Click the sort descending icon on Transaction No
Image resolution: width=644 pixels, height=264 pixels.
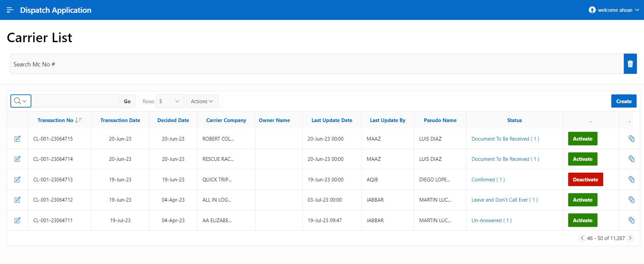pyautogui.click(x=79, y=120)
